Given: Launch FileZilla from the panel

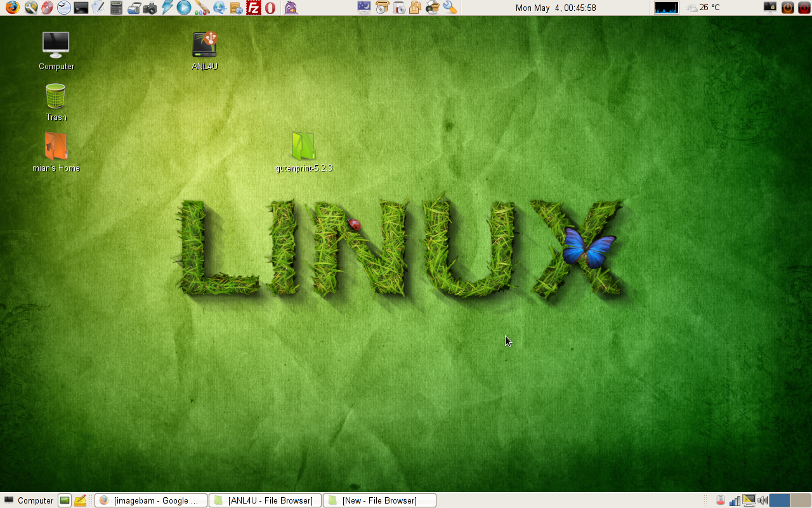Looking at the screenshot, I should tap(254, 8).
